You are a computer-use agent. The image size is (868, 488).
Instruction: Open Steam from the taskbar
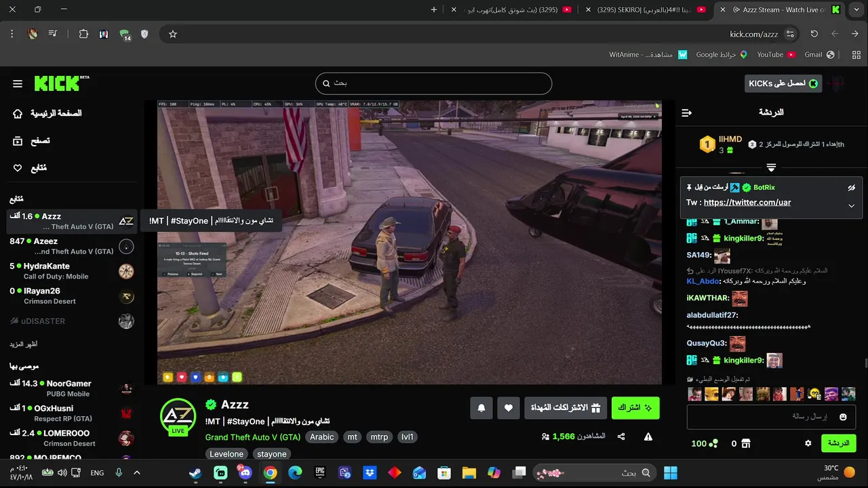pyautogui.click(x=195, y=473)
